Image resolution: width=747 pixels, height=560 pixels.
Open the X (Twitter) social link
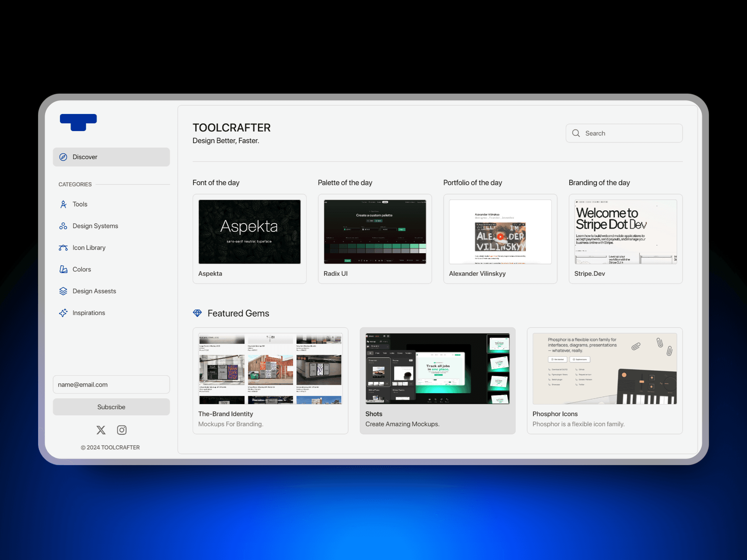101,430
